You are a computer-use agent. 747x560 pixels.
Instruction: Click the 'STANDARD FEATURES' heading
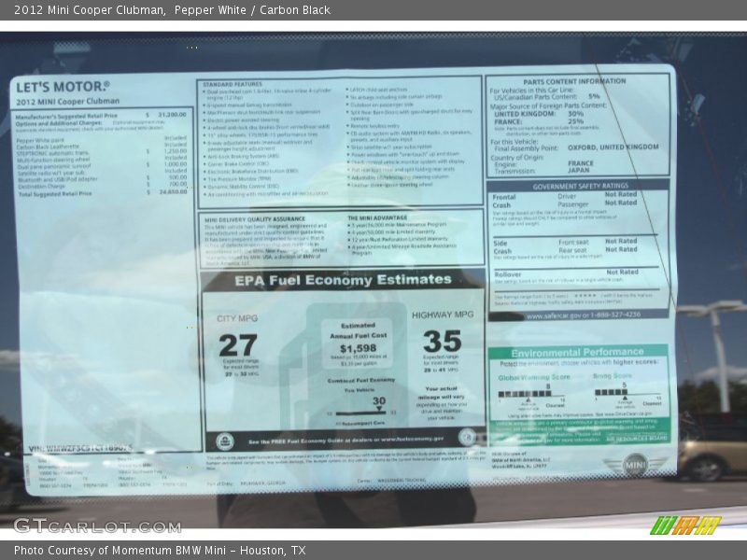point(233,84)
